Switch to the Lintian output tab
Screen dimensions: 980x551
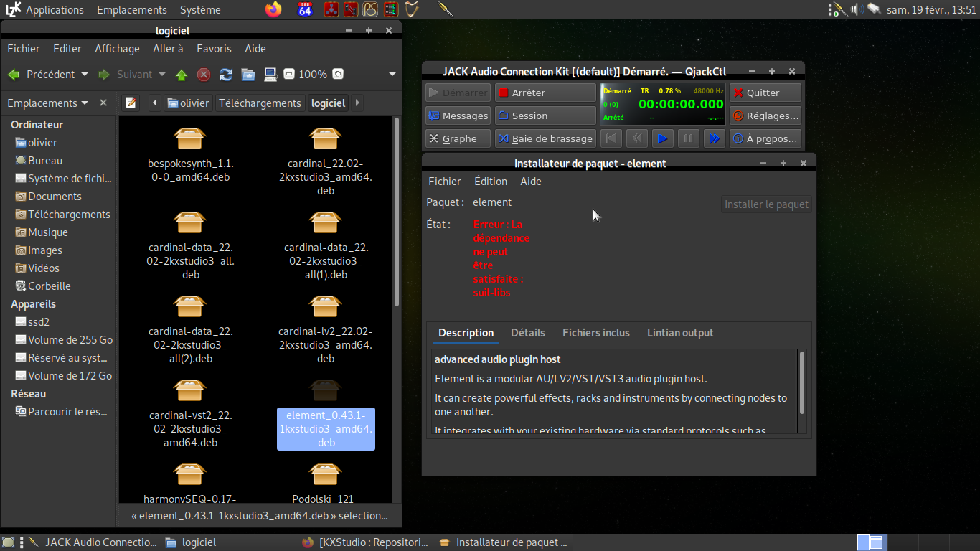coord(680,333)
